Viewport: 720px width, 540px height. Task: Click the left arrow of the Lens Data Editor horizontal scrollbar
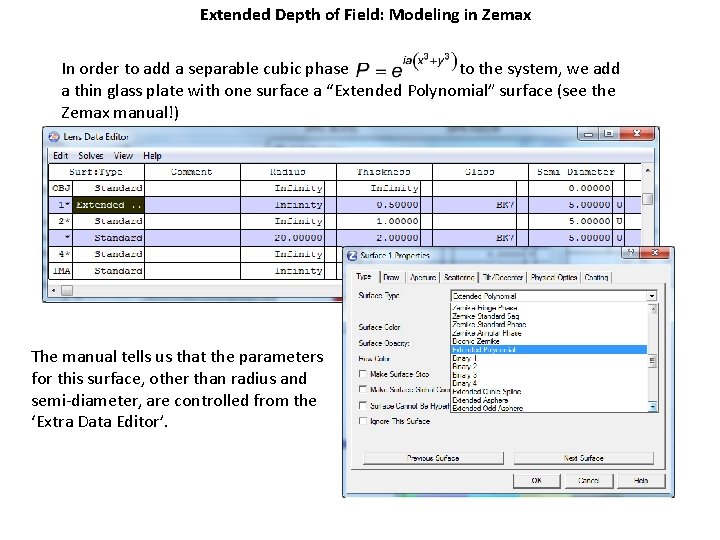54,290
